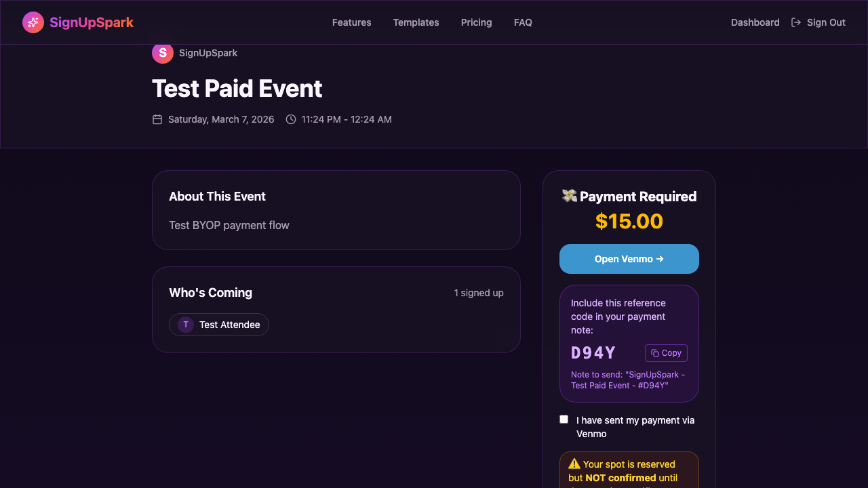
Task: Check the payment sent via Venmo checkbox
Action: click(x=564, y=419)
